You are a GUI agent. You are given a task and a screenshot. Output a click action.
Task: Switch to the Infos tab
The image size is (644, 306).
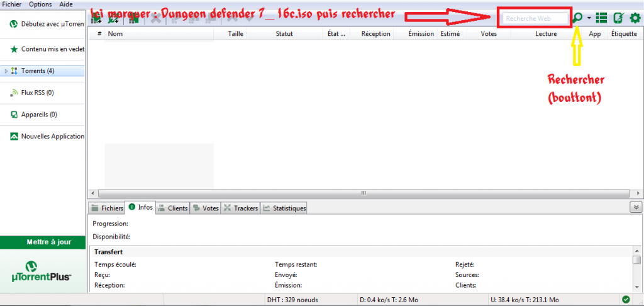coord(140,207)
